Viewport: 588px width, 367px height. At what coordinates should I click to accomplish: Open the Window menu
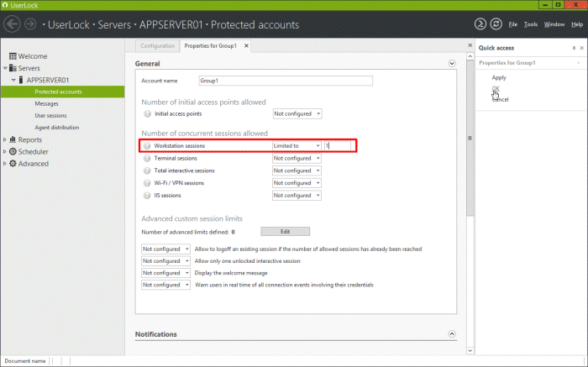pos(554,24)
